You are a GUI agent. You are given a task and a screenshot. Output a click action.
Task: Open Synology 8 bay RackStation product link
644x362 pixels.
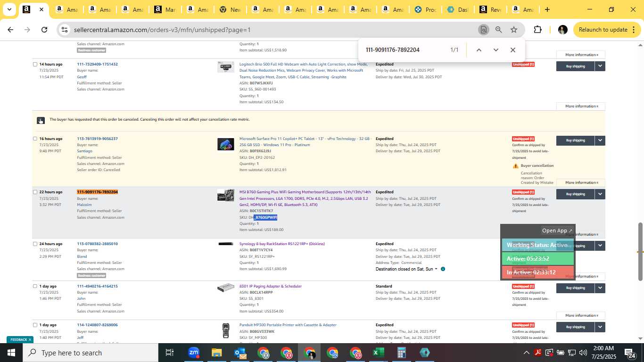click(x=282, y=244)
